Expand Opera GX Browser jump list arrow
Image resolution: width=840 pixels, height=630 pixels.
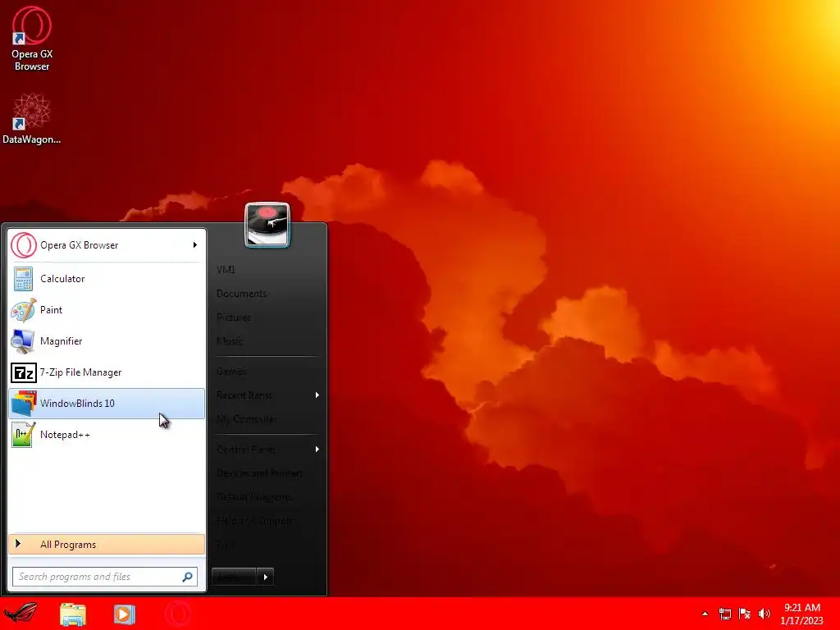(x=195, y=245)
